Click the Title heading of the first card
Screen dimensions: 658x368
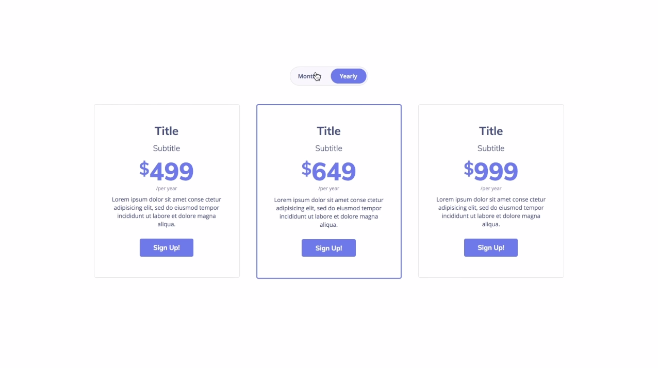pos(167,131)
